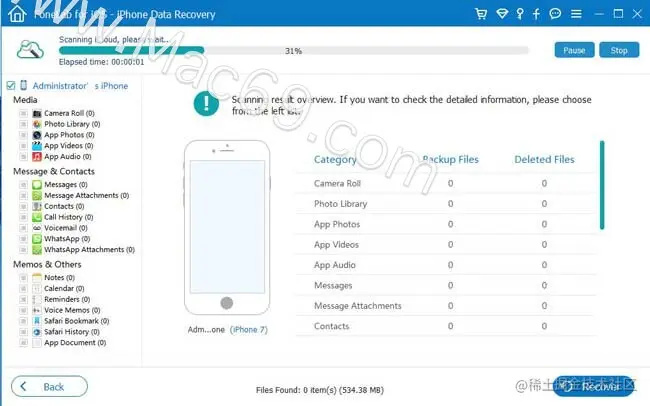The image size is (650, 406).
Task: Open the shopping cart purchase icon
Action: (481, 14)
